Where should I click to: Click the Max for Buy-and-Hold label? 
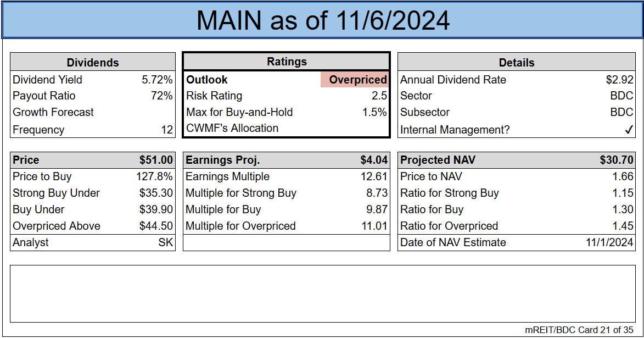239,112
